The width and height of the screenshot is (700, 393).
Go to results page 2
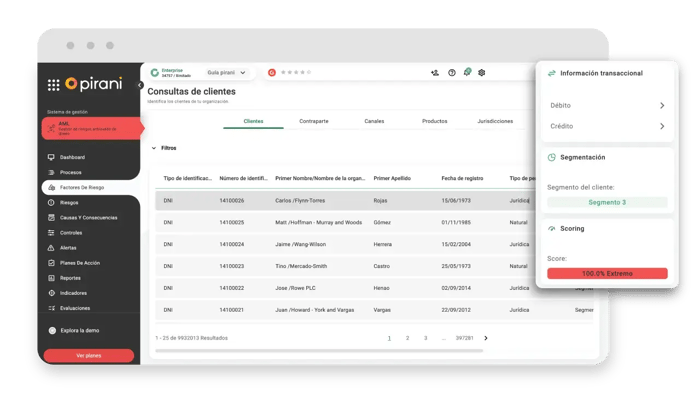click(x=407, y=338)
